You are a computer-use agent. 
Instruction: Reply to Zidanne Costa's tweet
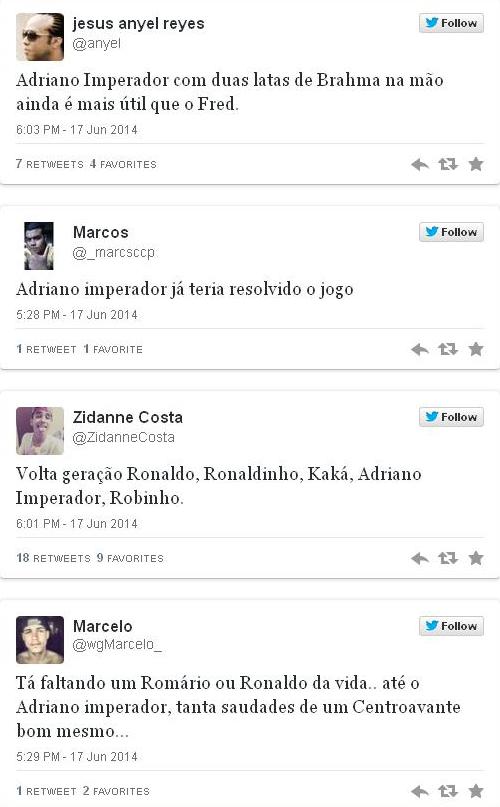(420, 558)
